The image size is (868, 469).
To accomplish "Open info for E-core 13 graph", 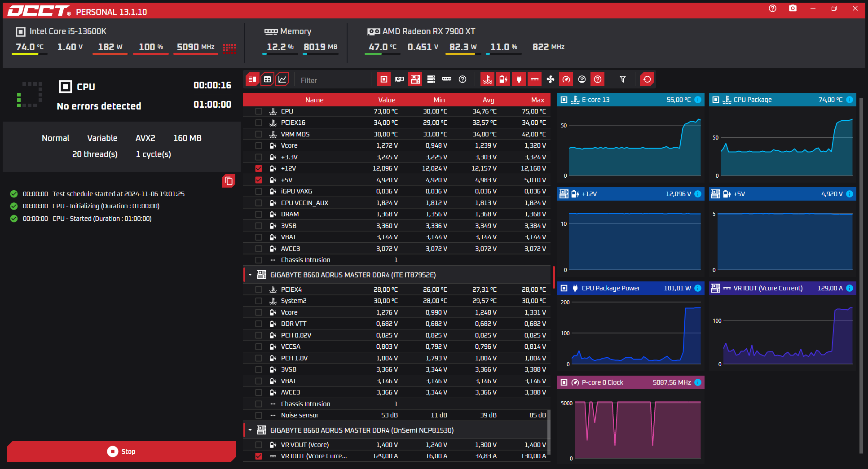I will click(698, 100).
